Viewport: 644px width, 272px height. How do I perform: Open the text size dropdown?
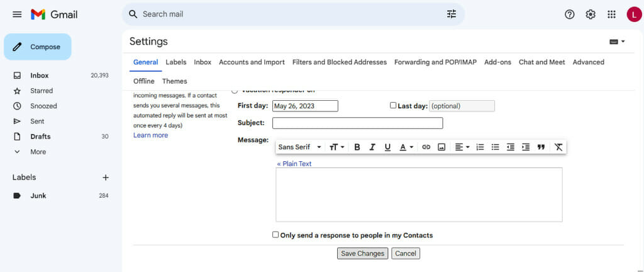click(x=337, y=147)
